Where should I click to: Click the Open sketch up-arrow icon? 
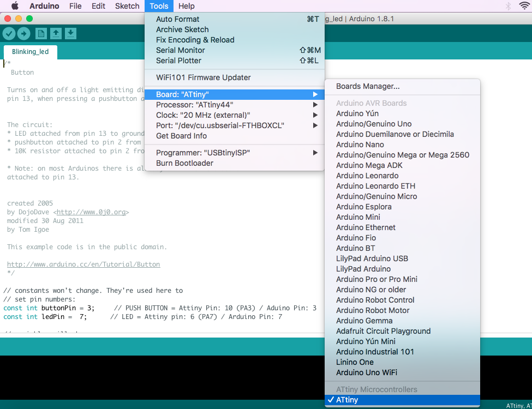pos(56,33)
